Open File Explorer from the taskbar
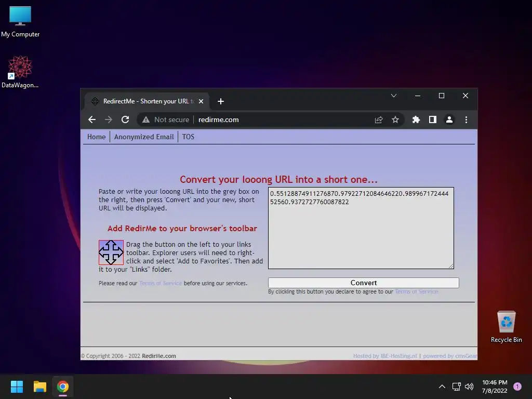The height and width of the screenshot is (399, 532). click(x=39, y=387)
